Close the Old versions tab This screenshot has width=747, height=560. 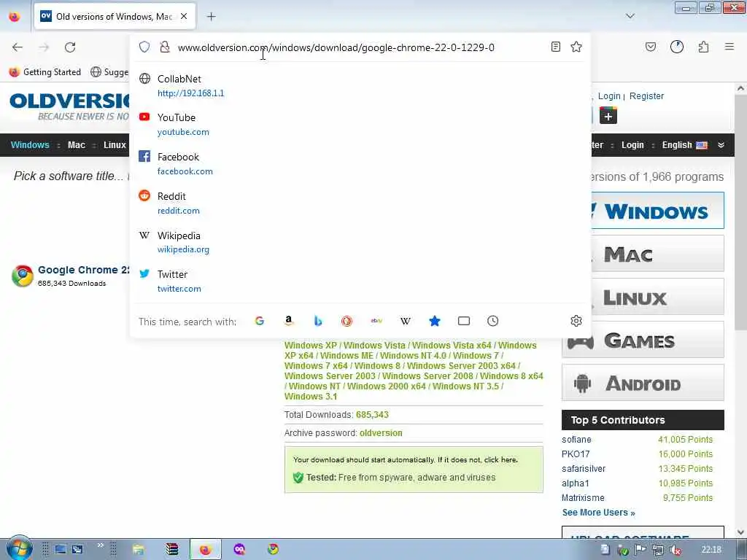pyautogui.click(x=184, y=16)
